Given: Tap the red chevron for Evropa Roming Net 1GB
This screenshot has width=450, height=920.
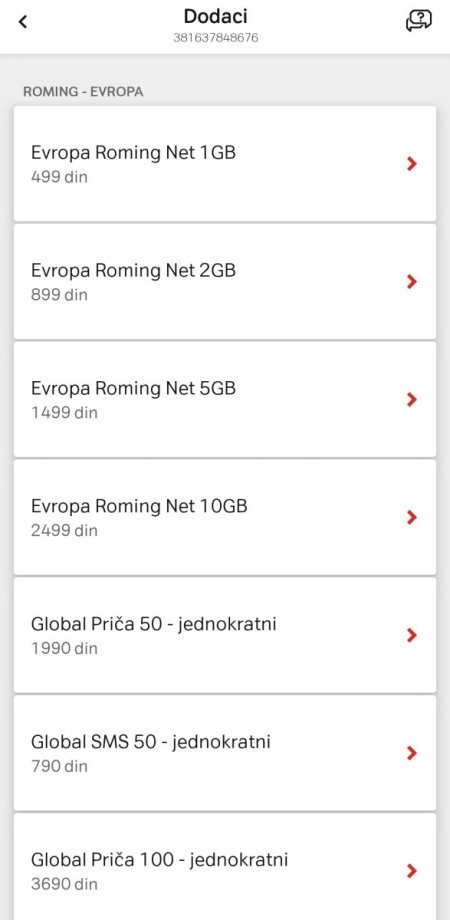Looking at the screenshot, I should [412, 164].
